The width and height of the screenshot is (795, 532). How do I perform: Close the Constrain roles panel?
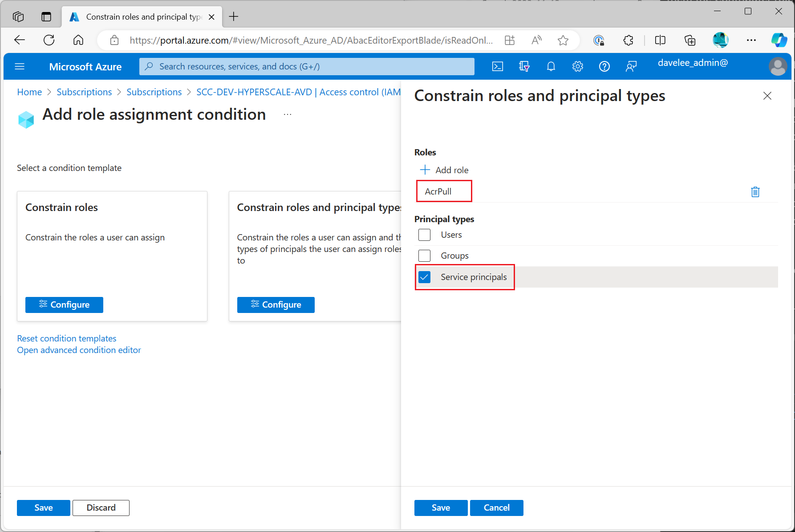767,96
